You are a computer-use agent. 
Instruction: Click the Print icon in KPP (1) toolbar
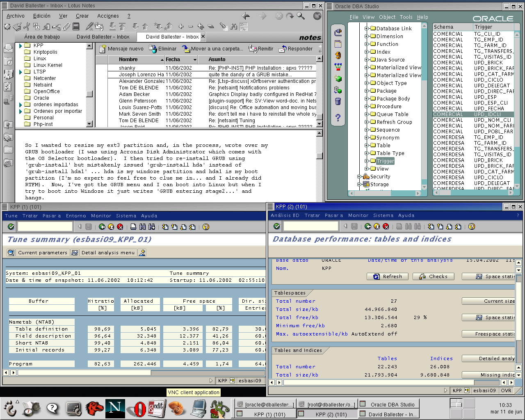click(133, 226)
